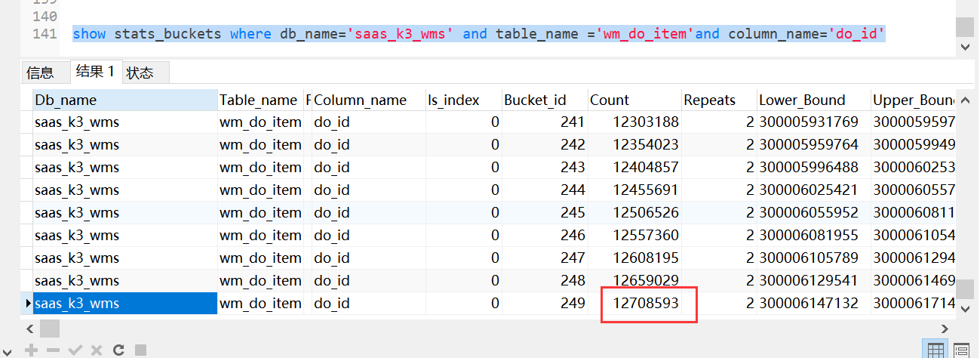Click the apply changes checkmark icon
980x358 pixels.
tap(75, 350)
